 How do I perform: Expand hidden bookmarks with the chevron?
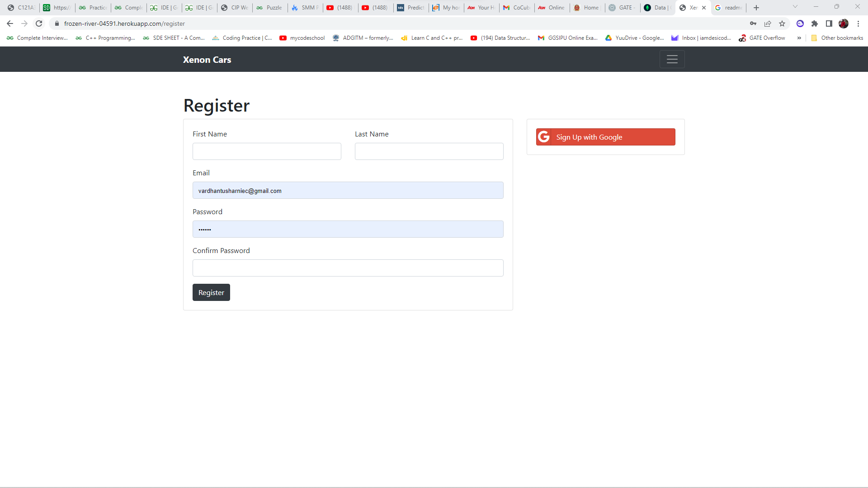pyautogui.click(x=799, y=38)
